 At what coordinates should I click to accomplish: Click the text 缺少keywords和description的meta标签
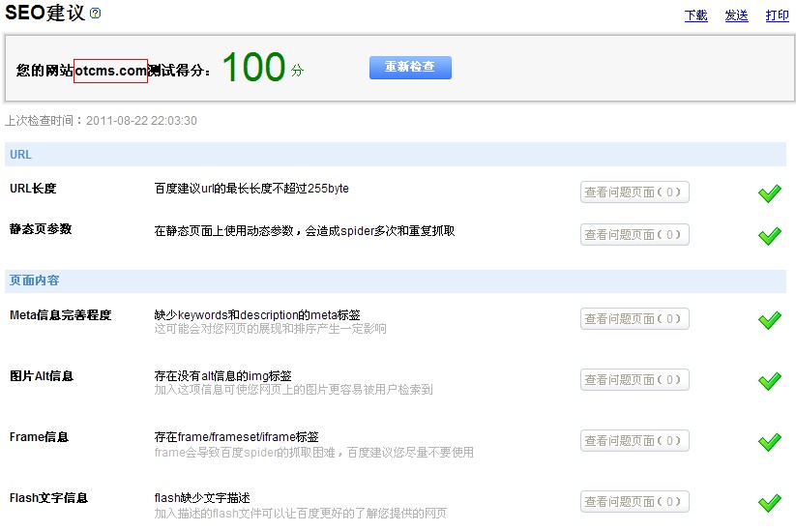pyautogui.click(x=257, y=315)
